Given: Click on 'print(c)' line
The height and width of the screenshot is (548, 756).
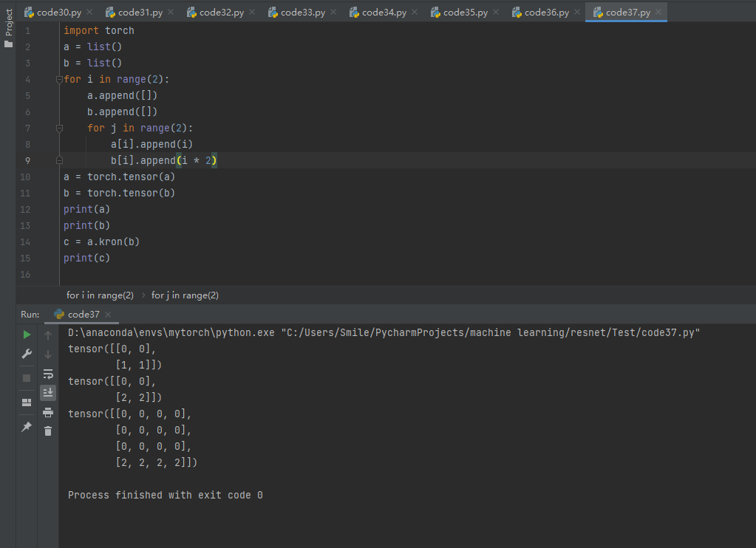Looking at the screenshot, I should tap(86, 258).
